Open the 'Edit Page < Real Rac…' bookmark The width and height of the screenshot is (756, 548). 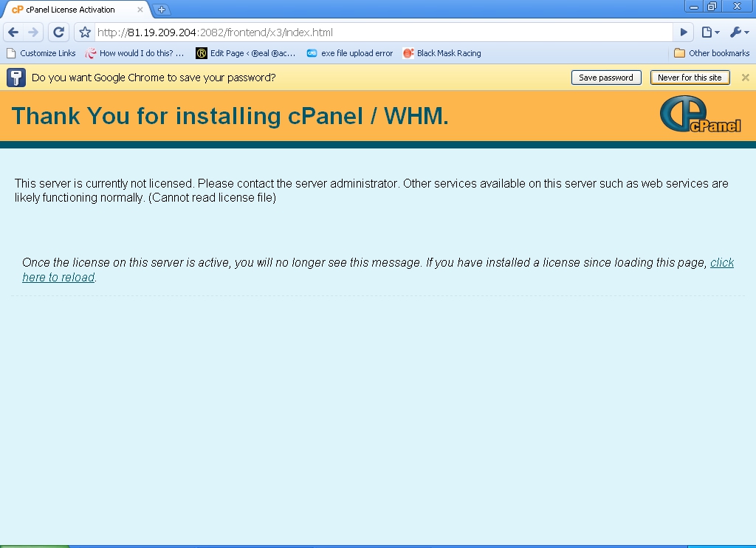245,53
